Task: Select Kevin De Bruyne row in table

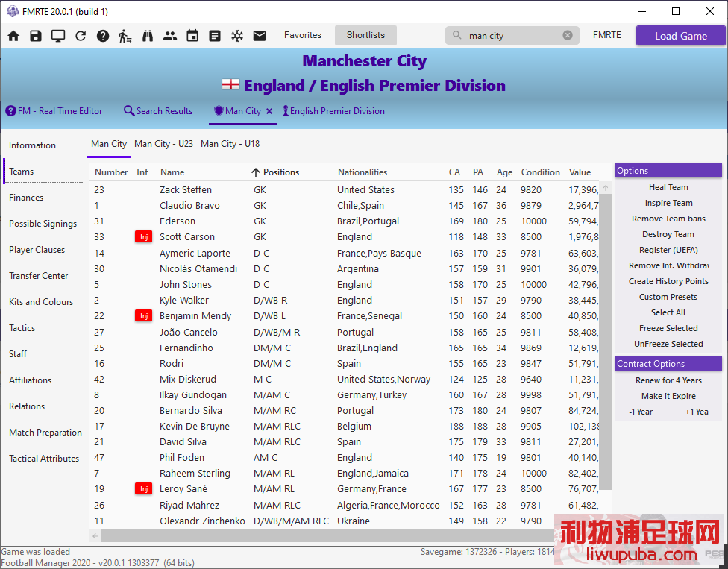Action: point(344,427)
